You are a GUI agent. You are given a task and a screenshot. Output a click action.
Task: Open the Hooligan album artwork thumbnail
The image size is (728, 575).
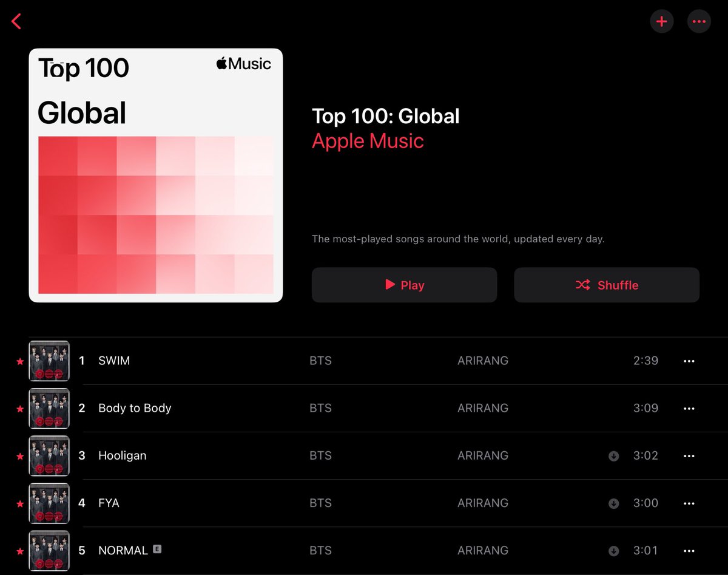(49, 455)
